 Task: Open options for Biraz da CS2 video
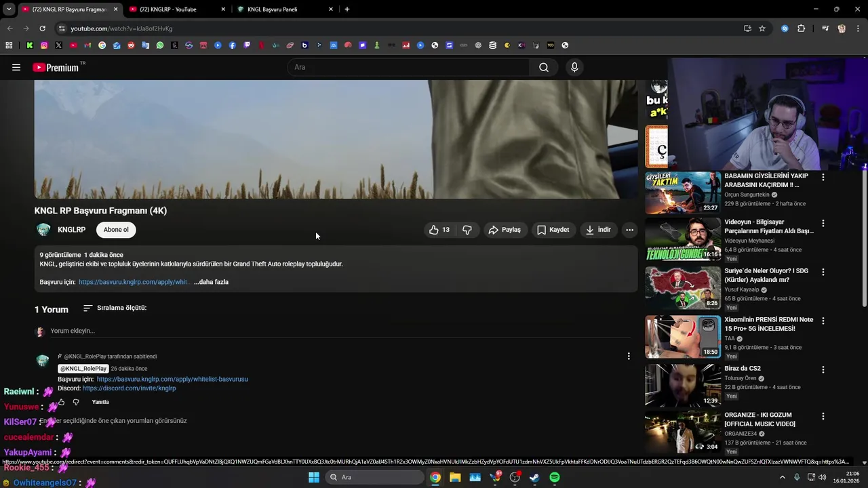[x=823, y=369]
